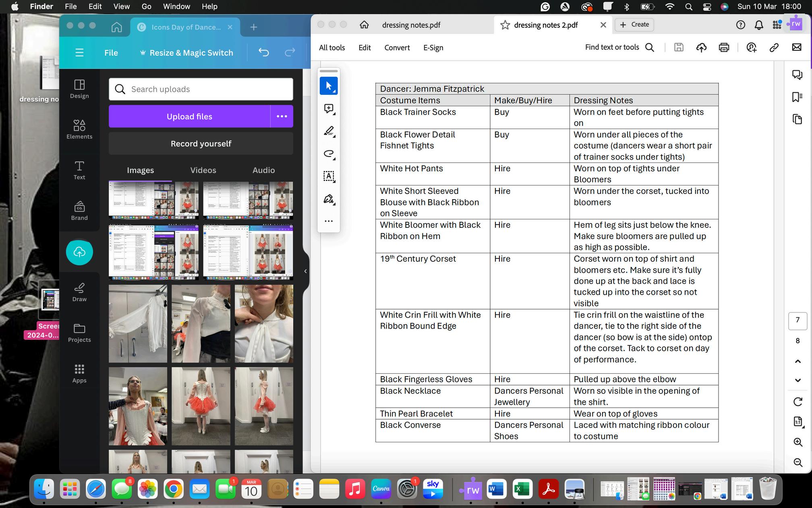Go to next page with down chevron

tap(797, 380)
